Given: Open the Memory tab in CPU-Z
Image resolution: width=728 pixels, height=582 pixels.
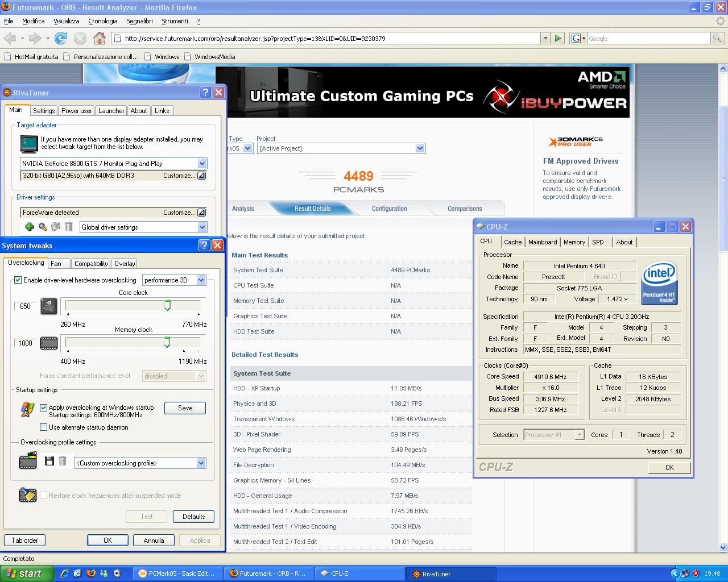Looking at the screenshot, I should pyautogui.click(x=574, y=242).
